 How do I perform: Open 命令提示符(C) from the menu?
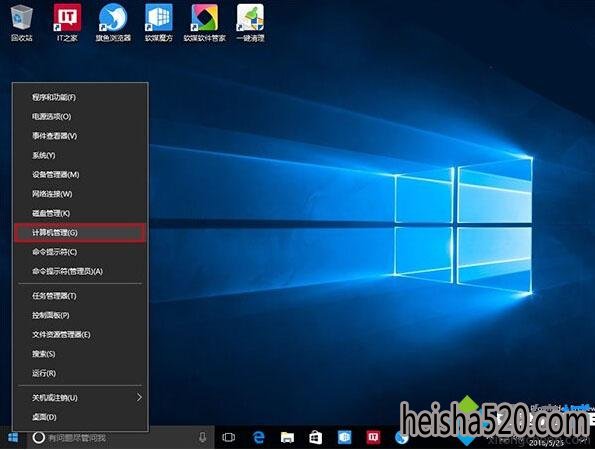[80, 252]
